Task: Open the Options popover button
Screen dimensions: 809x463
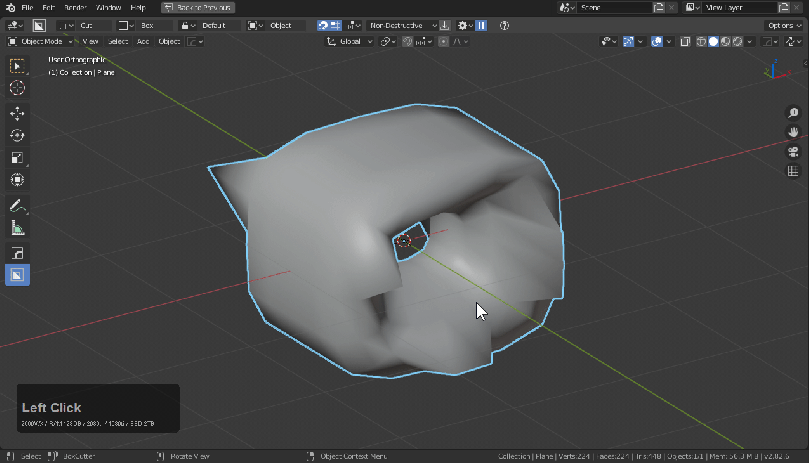Action: pyautogui.click(x=783, y=25)
